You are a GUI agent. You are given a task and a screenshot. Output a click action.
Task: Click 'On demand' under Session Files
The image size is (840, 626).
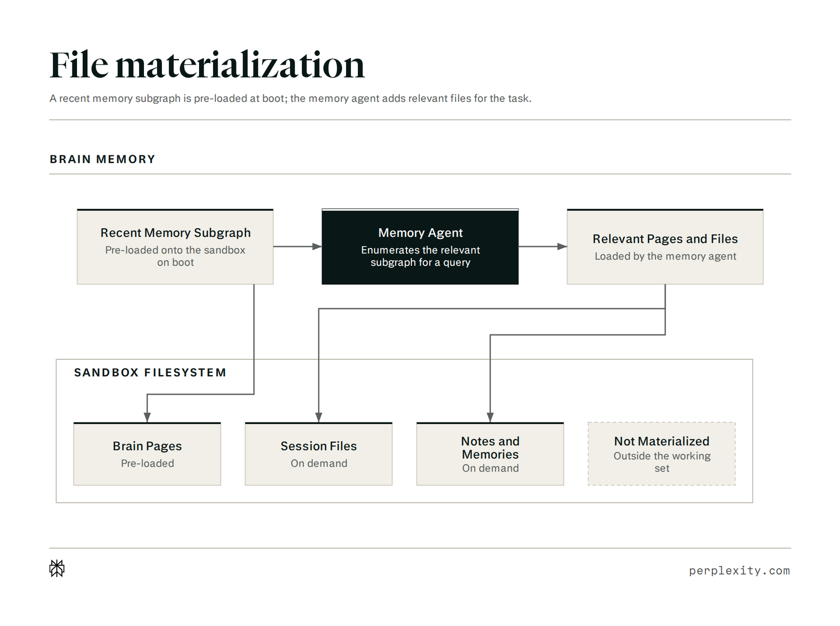coord(319,464)
